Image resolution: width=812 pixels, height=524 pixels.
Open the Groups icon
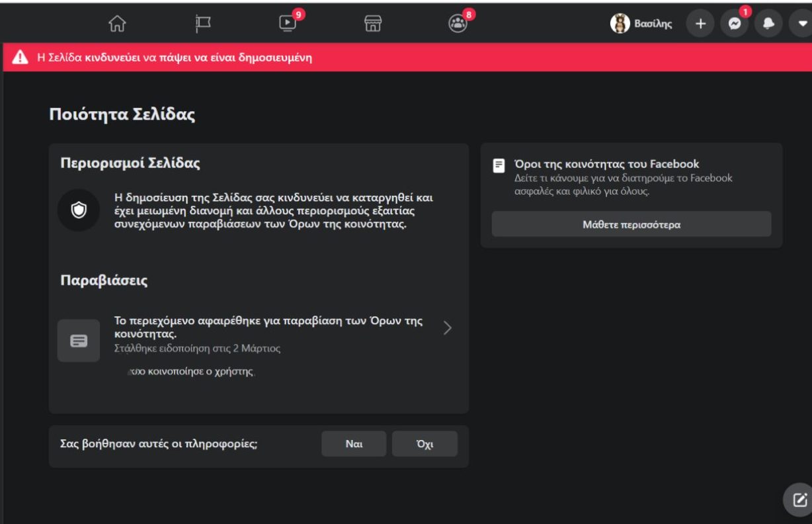[458, 24]
